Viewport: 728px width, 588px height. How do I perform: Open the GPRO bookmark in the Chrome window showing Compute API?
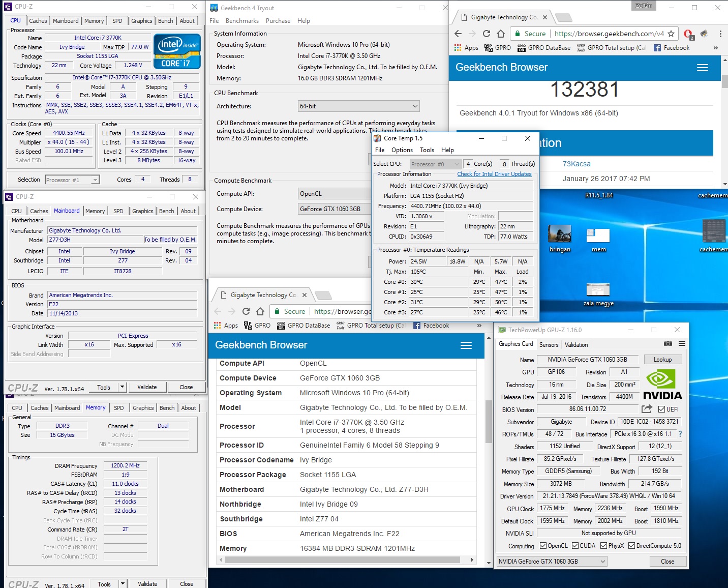pos(257,326)
